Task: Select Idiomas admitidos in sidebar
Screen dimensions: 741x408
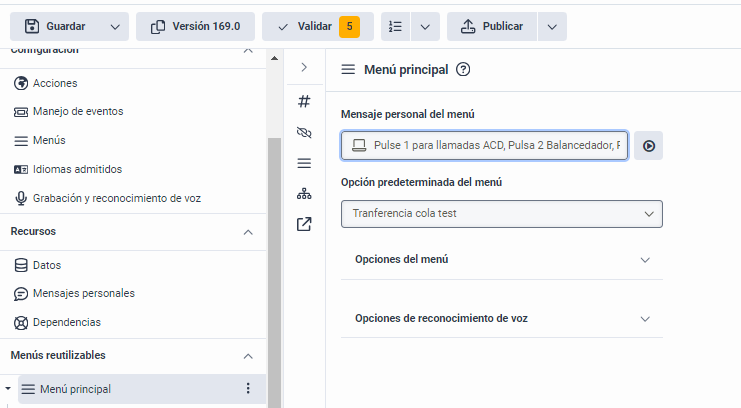Action: [x=77, y=169]
